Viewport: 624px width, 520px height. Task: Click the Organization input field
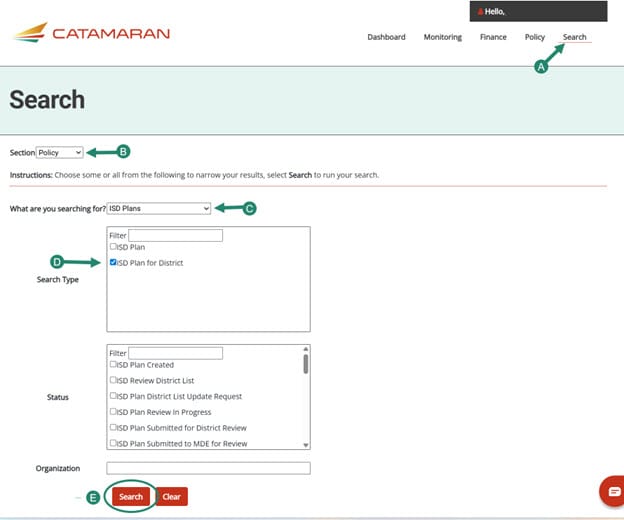(x=209, y=468)
